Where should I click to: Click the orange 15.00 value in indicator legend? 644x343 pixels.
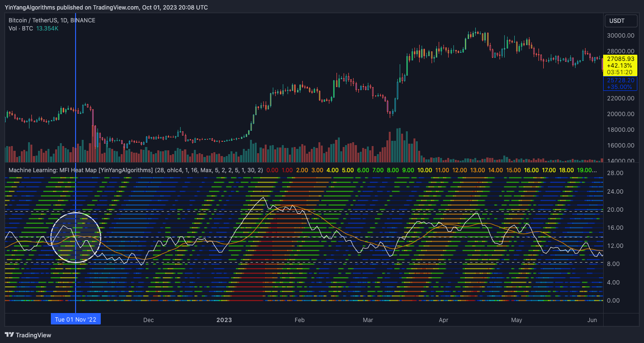(x=513, y=170)
